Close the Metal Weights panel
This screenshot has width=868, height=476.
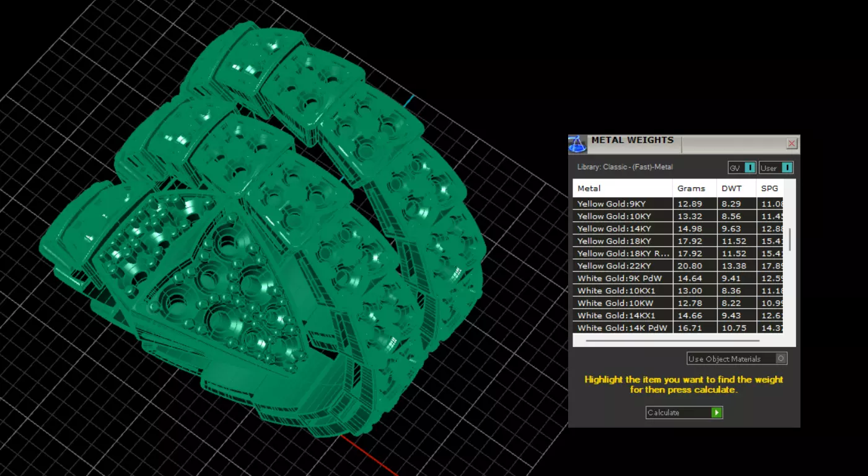792,144
